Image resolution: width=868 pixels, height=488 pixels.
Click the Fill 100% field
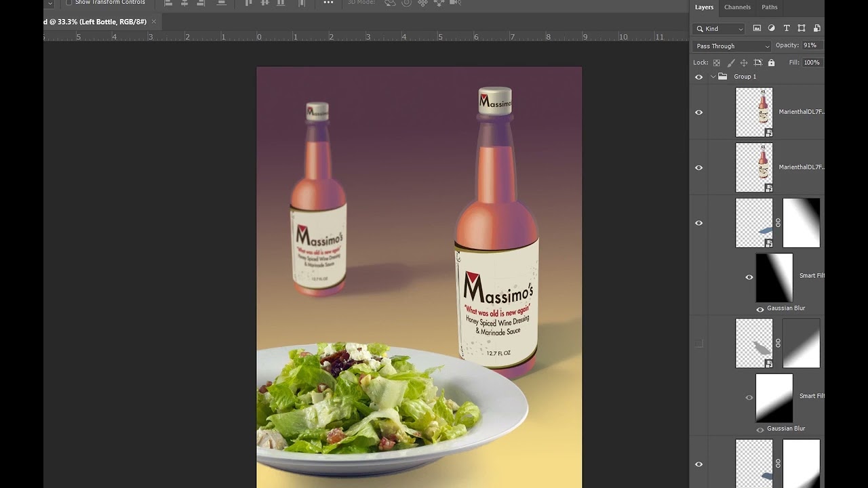(812, 62)
